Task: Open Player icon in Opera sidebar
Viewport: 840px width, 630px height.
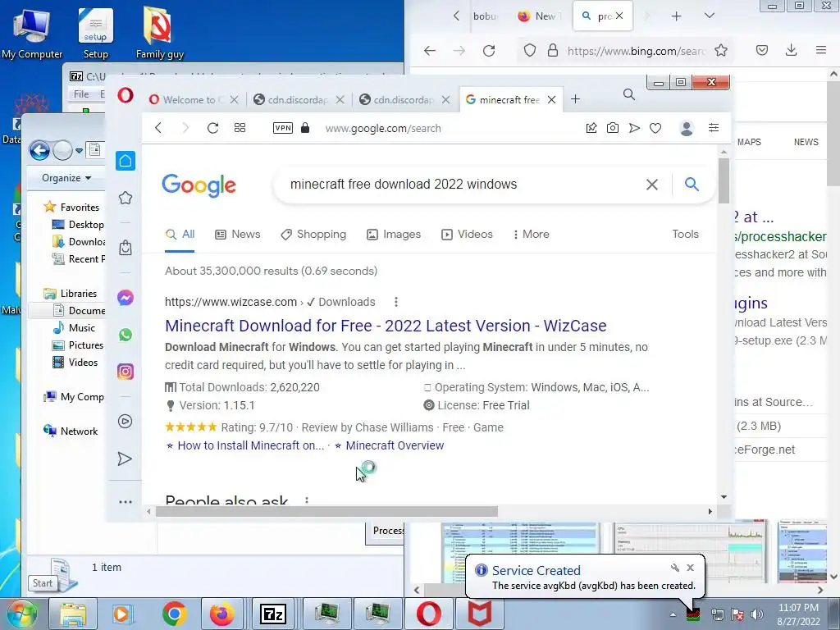Action: (126, 422)
